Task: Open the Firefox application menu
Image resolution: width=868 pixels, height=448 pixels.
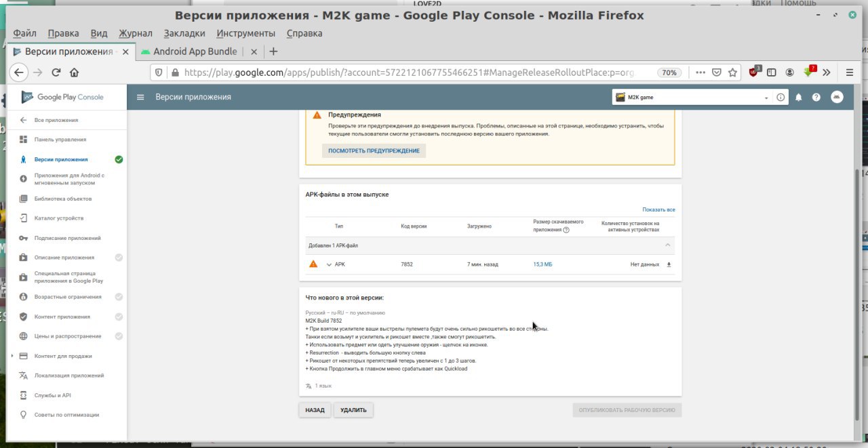Action: coord(849,73)
